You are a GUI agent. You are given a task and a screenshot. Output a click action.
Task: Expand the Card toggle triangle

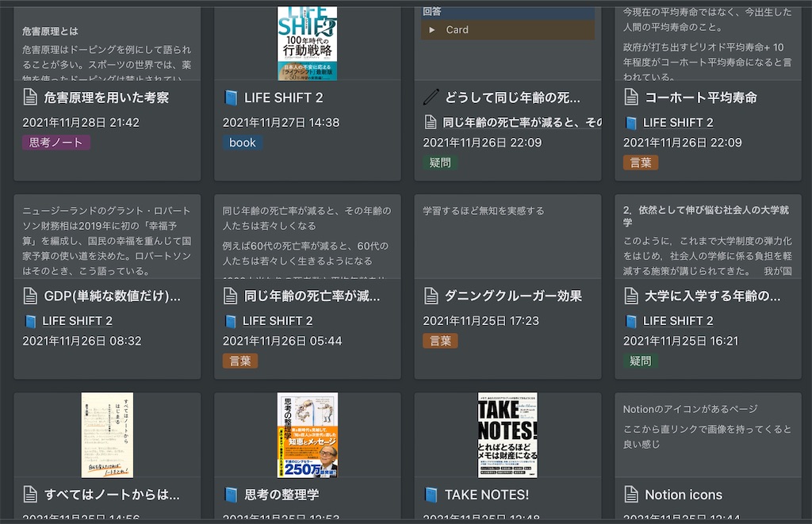tap(431, 30)
